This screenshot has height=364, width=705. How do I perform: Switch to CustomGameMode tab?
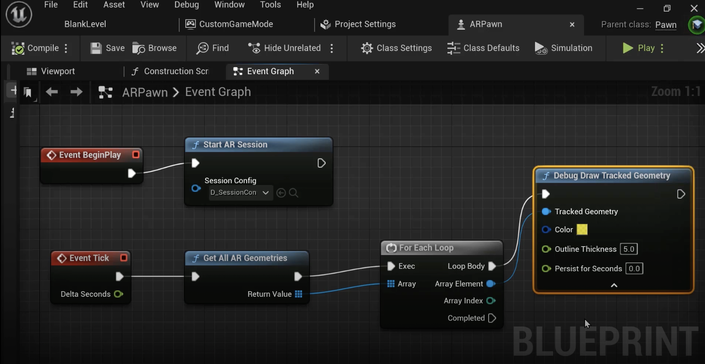(229, 24)
